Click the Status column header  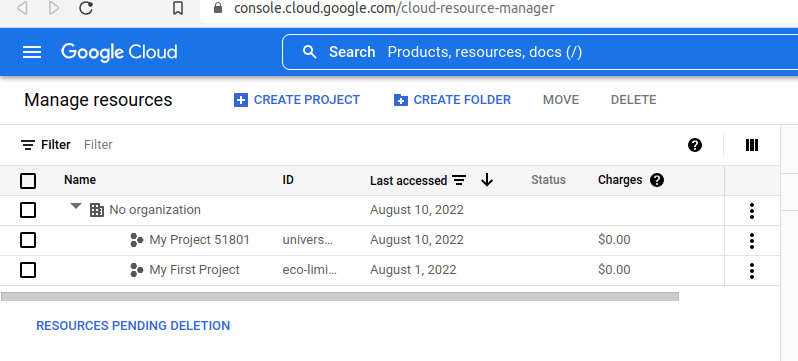(548, 180)
